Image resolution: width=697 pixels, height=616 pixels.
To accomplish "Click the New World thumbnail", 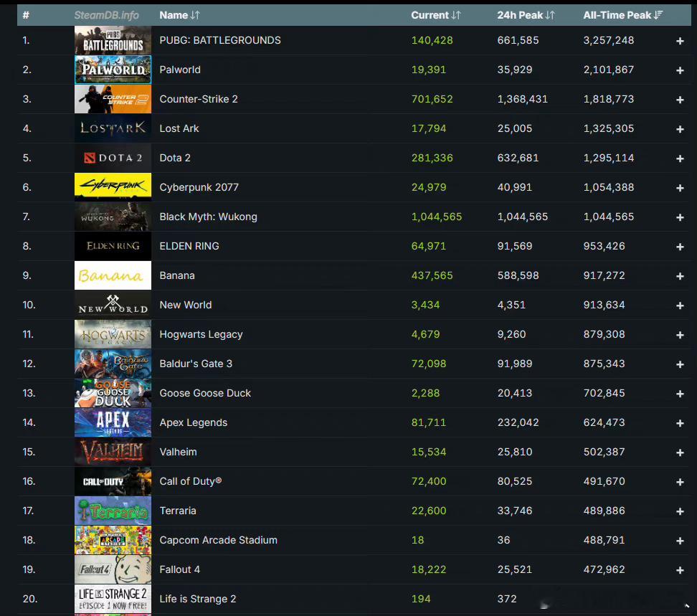I will click(113, 305).
